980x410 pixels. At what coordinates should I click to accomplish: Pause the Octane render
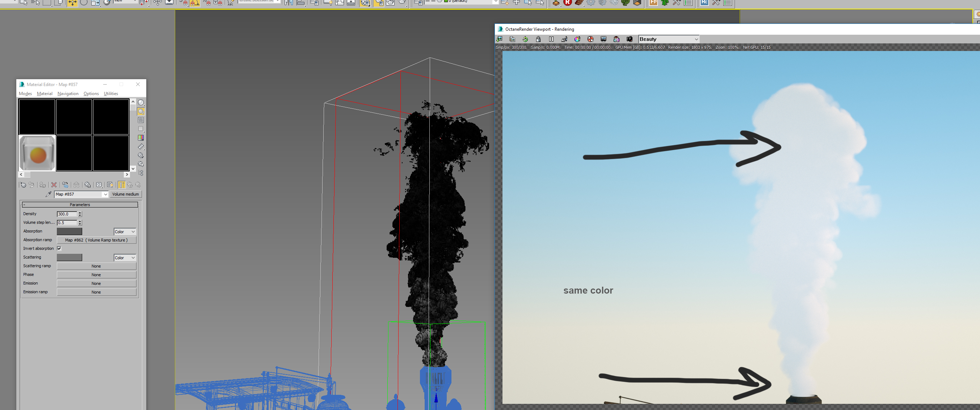coord(551,39)
